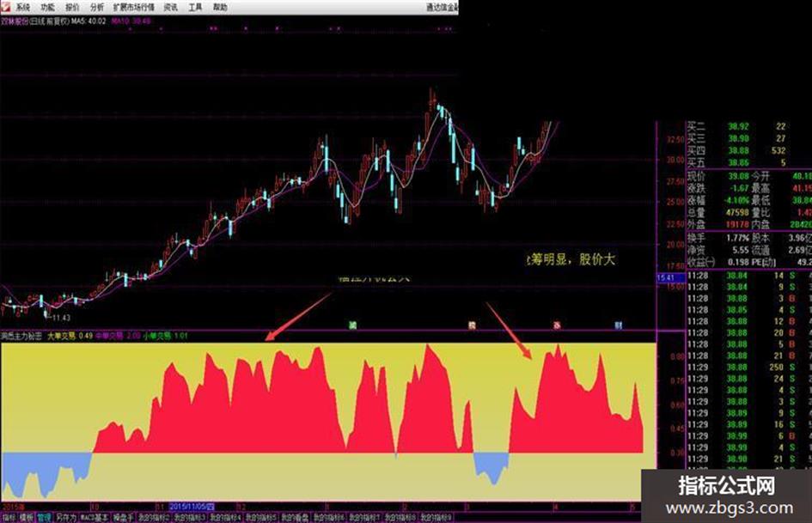Viewport: 812px width, 523px height.
Task: Switch to 我的指标6 tab
Action: (x=329, y=517)
